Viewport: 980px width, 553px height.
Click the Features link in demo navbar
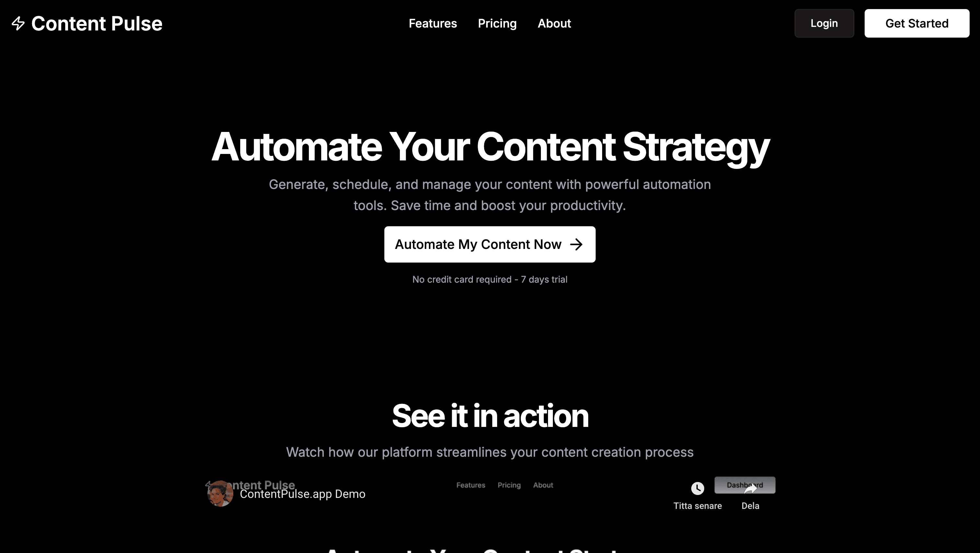point(471,485)
